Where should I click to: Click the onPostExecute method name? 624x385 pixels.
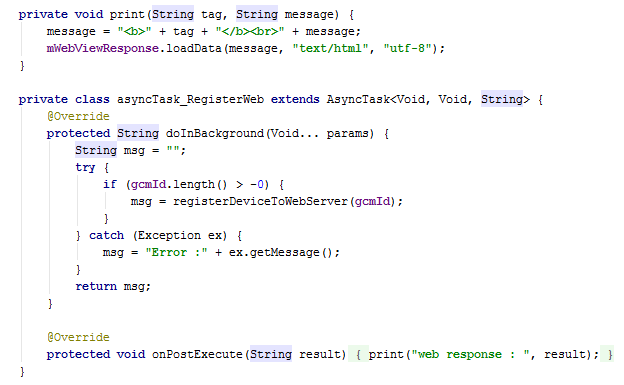(x=197, y=354)
